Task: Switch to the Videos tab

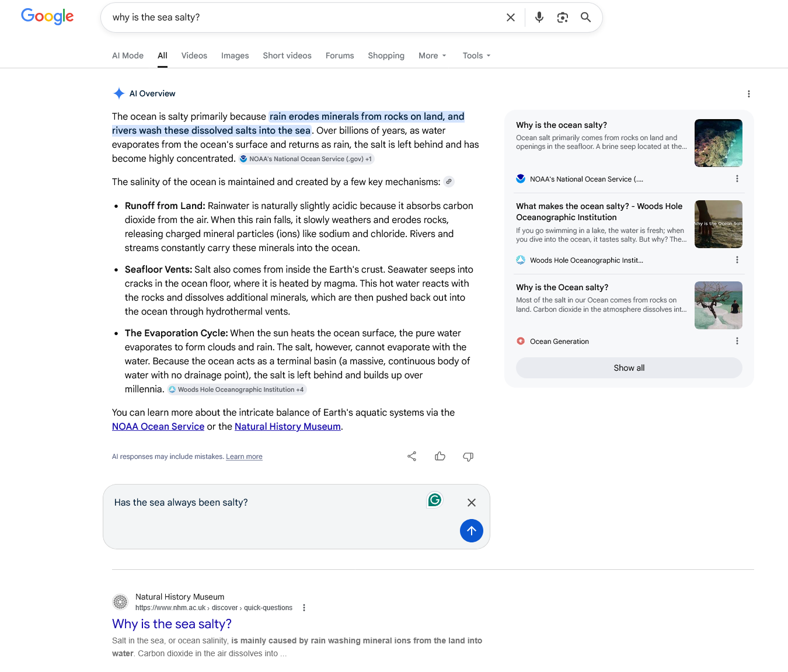Action: [194, 55]
